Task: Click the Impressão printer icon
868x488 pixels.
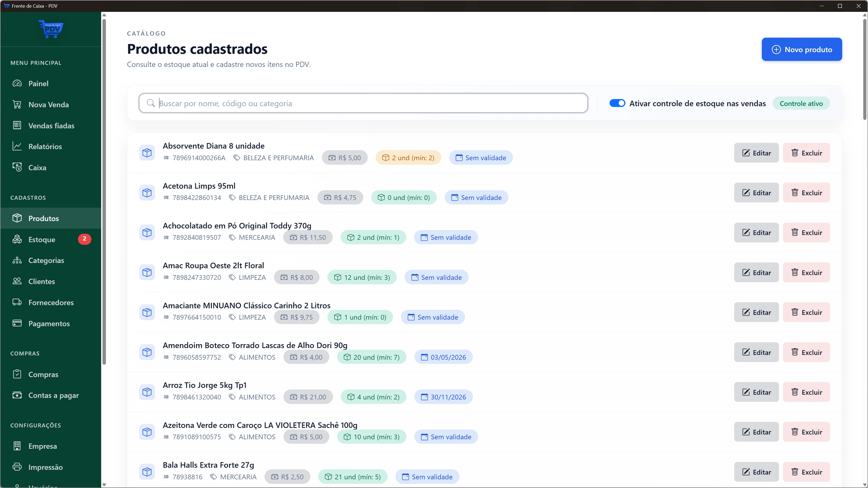Action: pyautogui.click(x=17, y=467)
